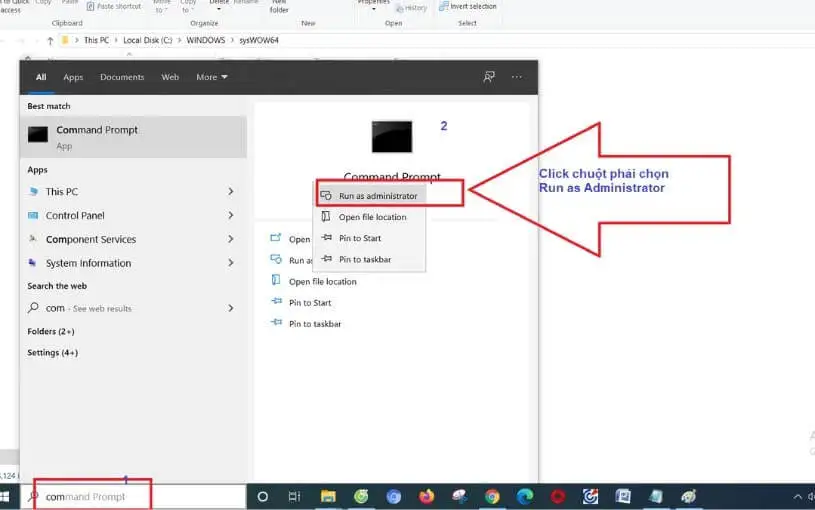Open satellite-dish icon on taskbar
The image size is (815, 510).
[459, 497]
